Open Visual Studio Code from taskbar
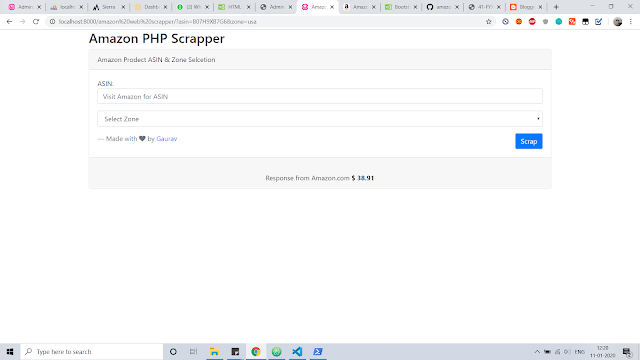The width and height of the screenshot is (640, 360). [297, 351]
